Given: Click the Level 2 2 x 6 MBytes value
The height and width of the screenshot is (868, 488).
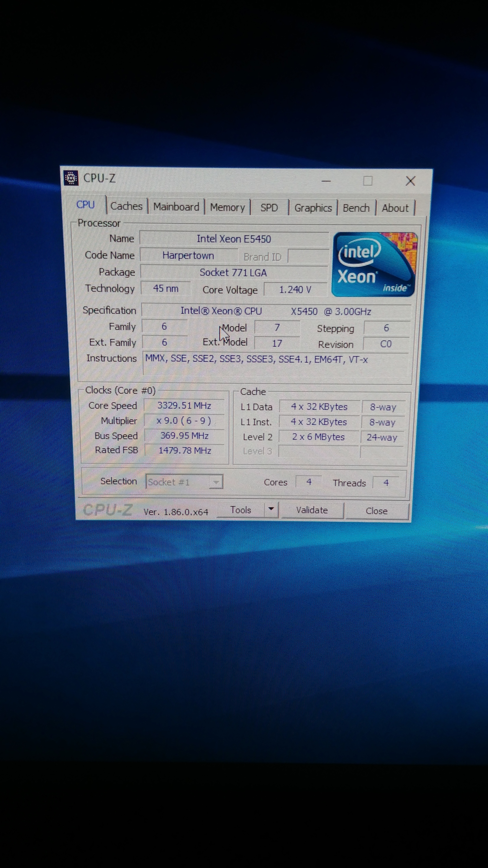Looking at the screenshot, I should (319, 437).
